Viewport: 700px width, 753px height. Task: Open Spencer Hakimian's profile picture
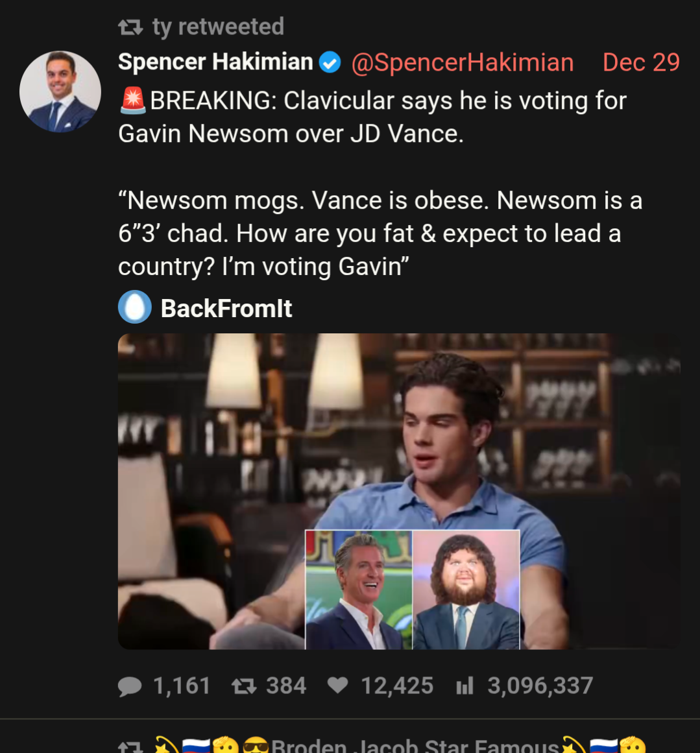60,91
